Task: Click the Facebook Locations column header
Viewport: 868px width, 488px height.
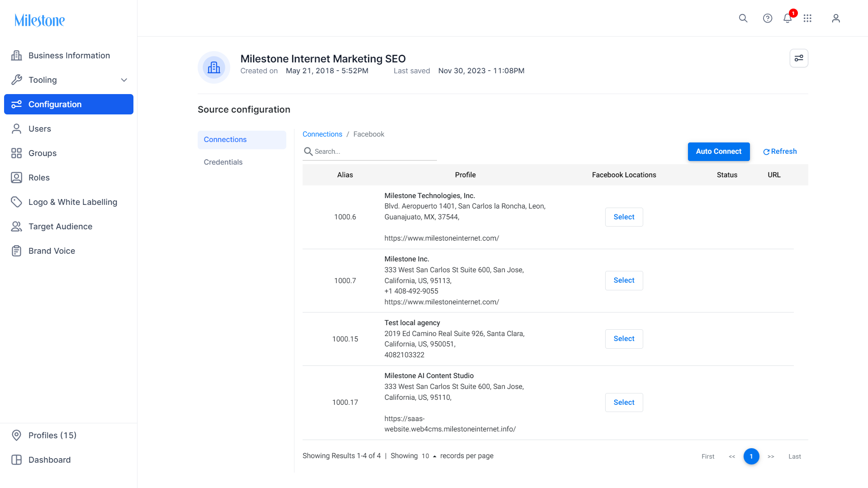Action: coord(624,175)
